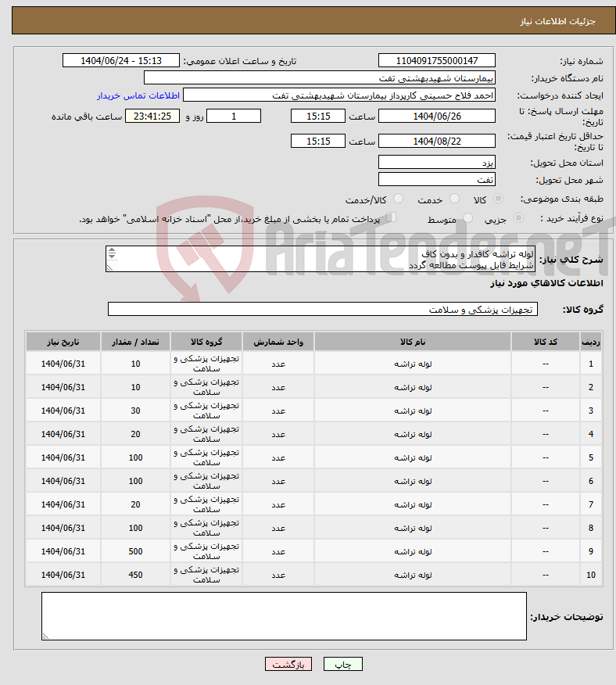Click the announcement date 1404/06/24 - 15:13 field
This screenshot has height=685, width=616.
121,60
